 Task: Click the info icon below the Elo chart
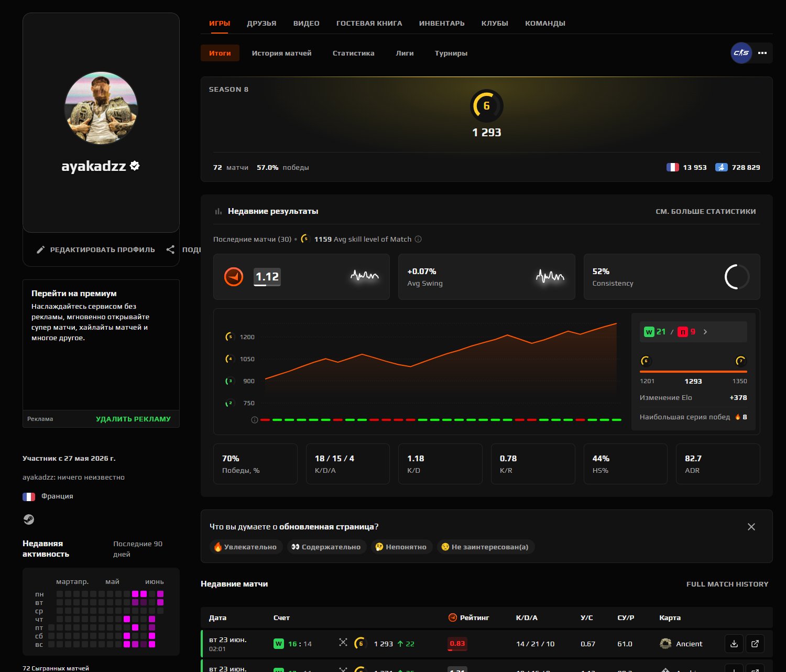[x=255, y=420]
